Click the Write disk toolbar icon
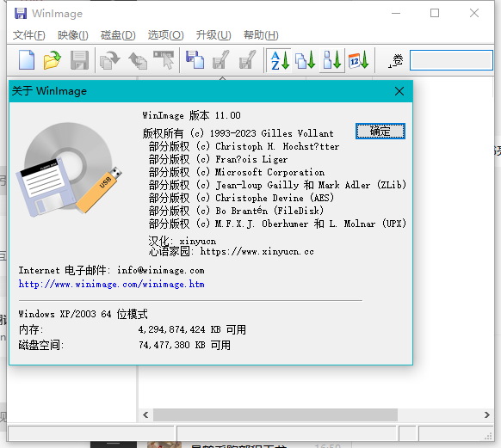Viewport: 501px width, 448px height. tap(138, 60)
